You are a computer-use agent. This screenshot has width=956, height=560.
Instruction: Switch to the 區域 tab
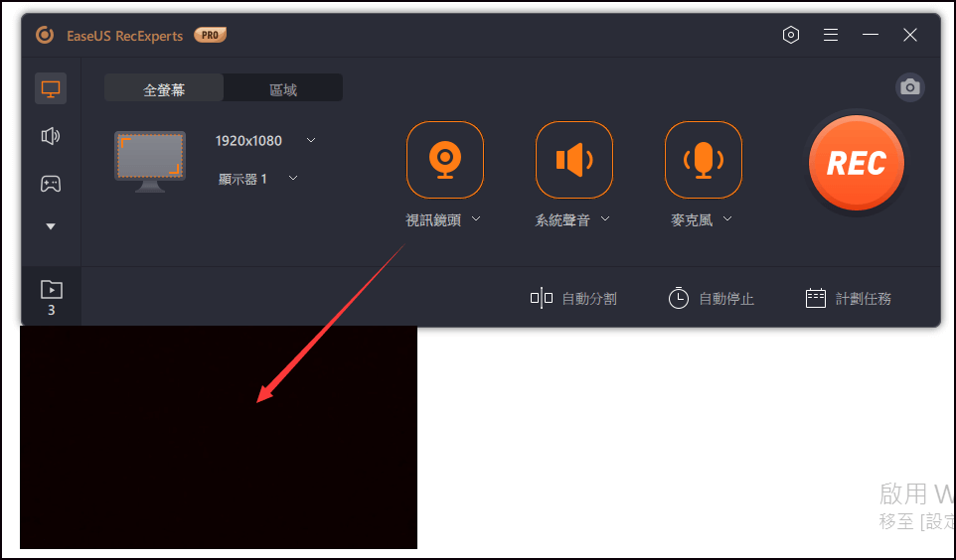[x=283, y=89]
